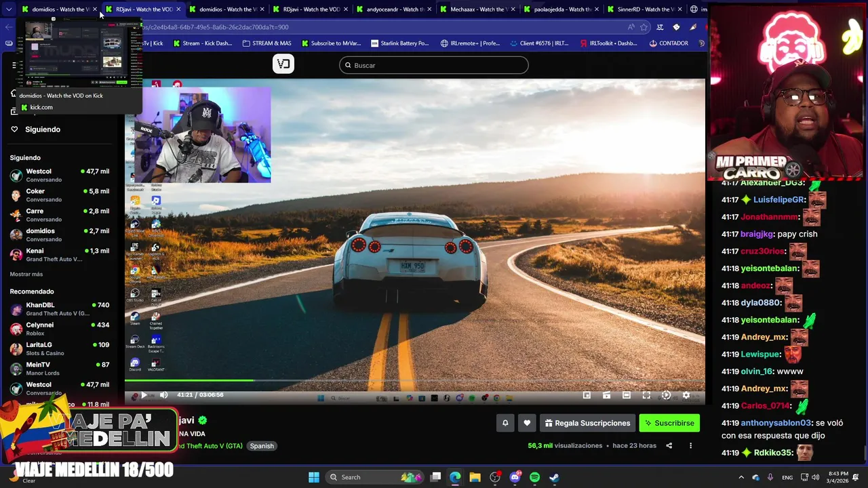Screen dimensions: 868x488
Task: Open Starlink Battery bookmark
Action: tap(400, 43)
